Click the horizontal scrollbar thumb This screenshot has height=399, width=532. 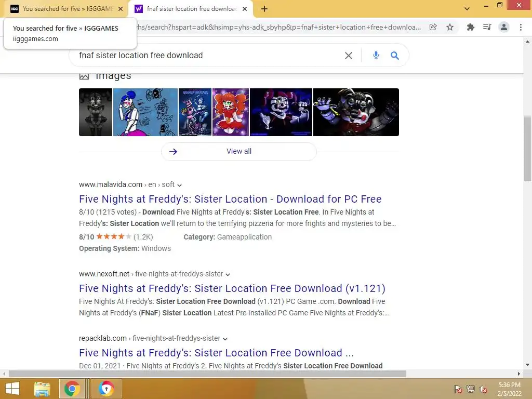(208, 374)
